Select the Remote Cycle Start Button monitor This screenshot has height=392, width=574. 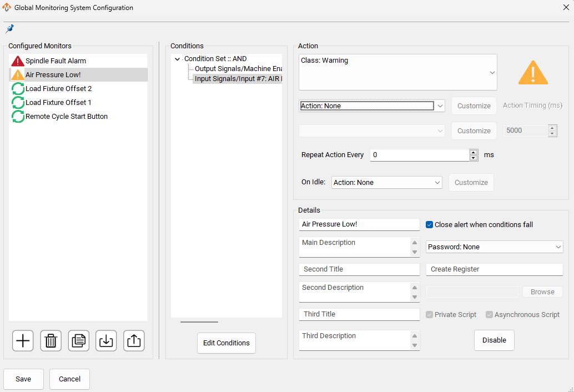(66, 117)
